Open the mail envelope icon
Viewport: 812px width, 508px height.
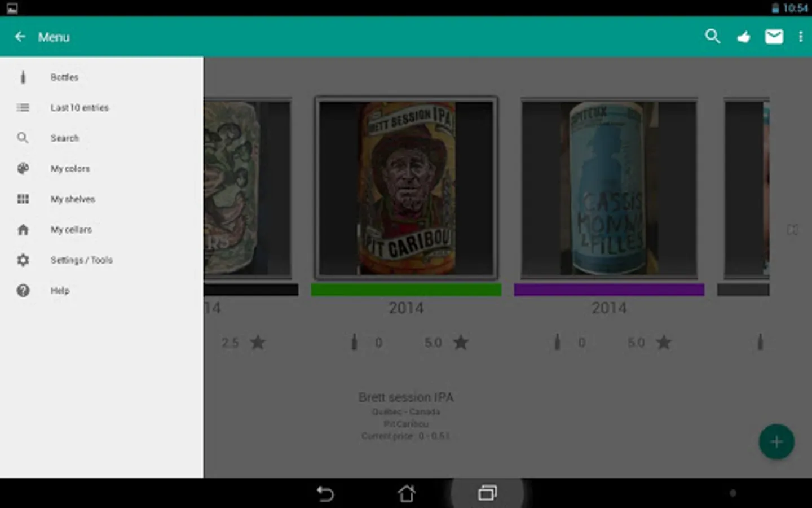(x=774, y=37)
